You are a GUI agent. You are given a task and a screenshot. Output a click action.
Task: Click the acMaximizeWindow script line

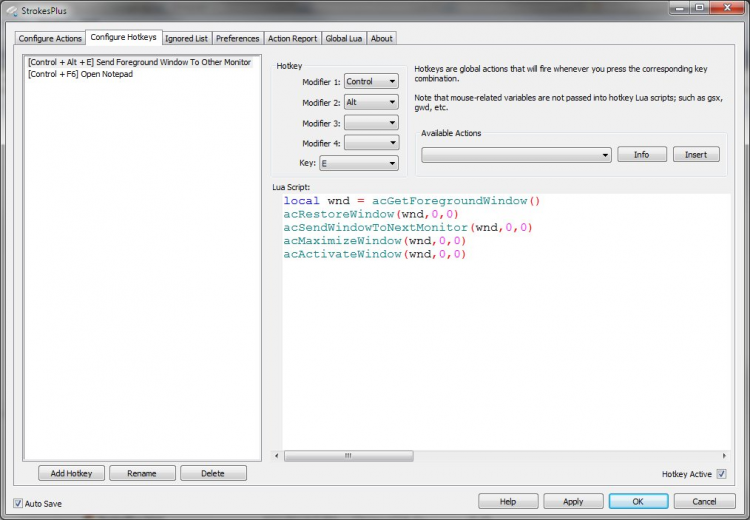pyautogui.click(x=375, y=241)
